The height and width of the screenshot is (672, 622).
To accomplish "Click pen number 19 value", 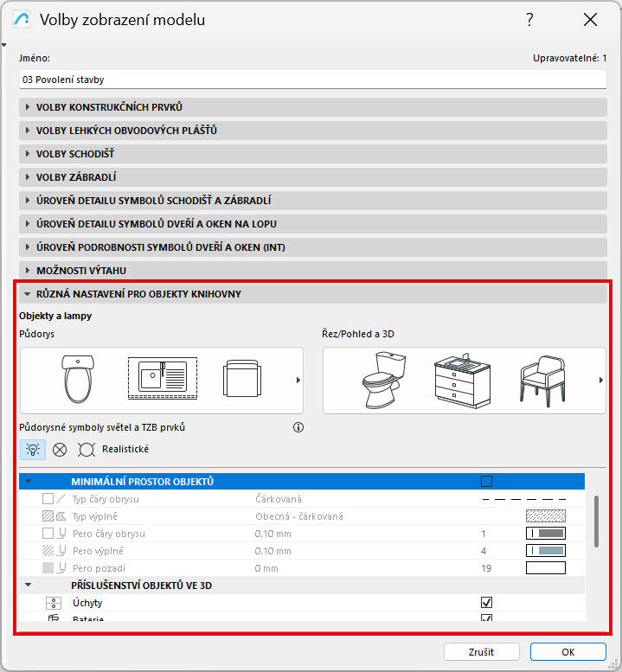I will click(486, 568).
